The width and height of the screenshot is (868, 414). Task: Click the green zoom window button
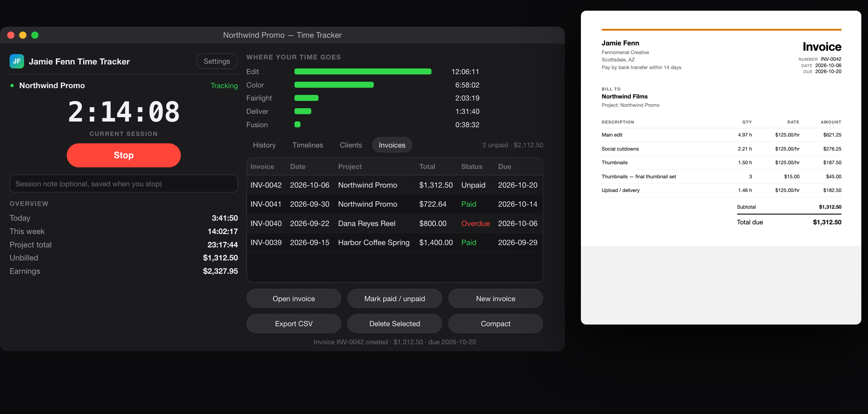(35, 35)
